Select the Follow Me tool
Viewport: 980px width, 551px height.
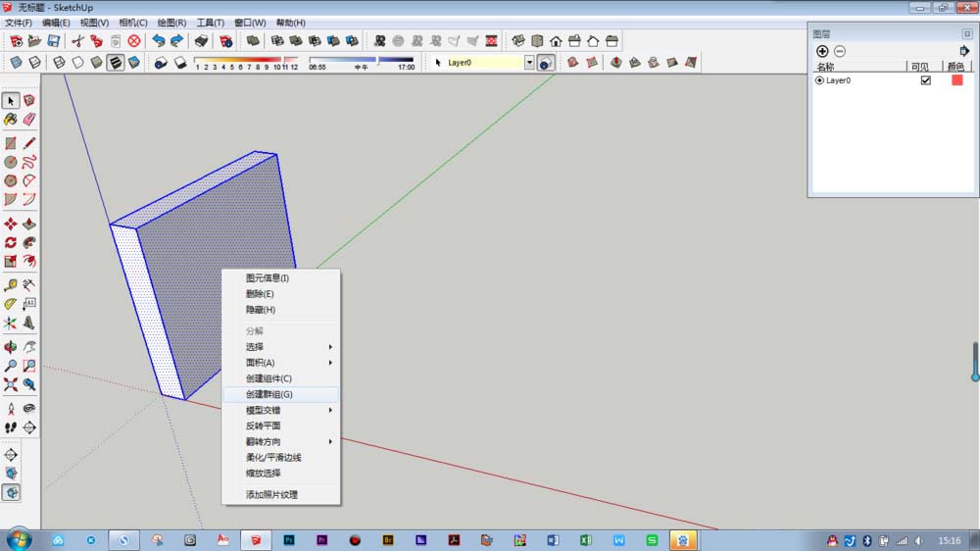coord(29,243)
